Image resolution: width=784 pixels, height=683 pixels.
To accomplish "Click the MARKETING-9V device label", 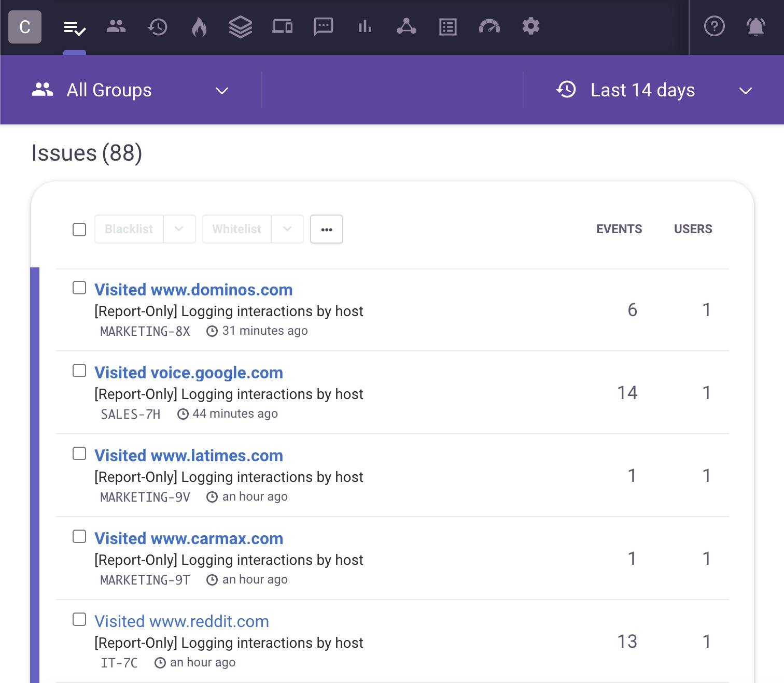I will coord(145,497).
